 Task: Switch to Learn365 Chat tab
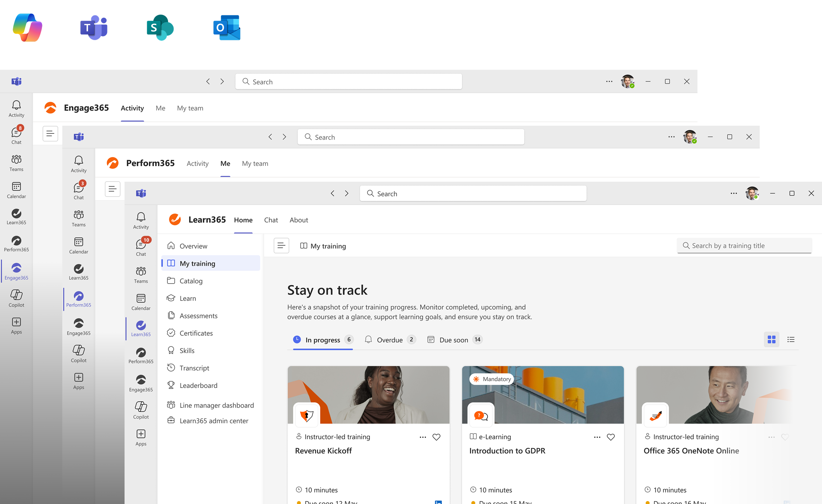tap(271, 220)
